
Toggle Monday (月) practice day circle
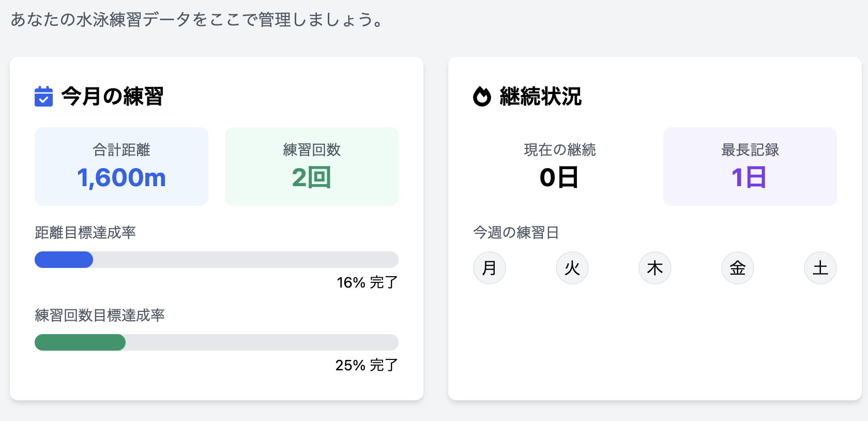click(x=489, y=268)
